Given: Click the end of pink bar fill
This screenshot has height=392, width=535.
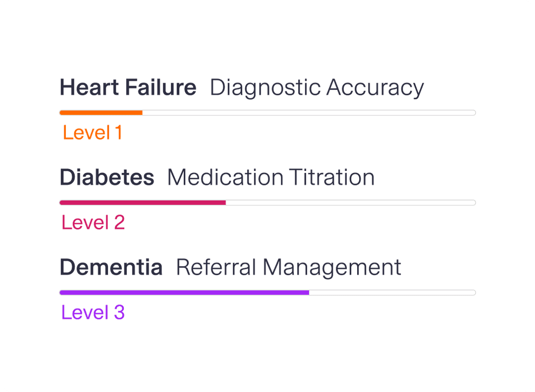Looking at the screenshot, I should [224, 203].
